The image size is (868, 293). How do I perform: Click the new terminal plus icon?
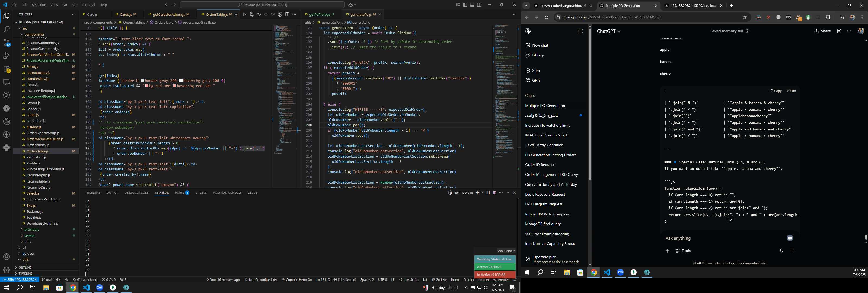click(x=477, y=193)
